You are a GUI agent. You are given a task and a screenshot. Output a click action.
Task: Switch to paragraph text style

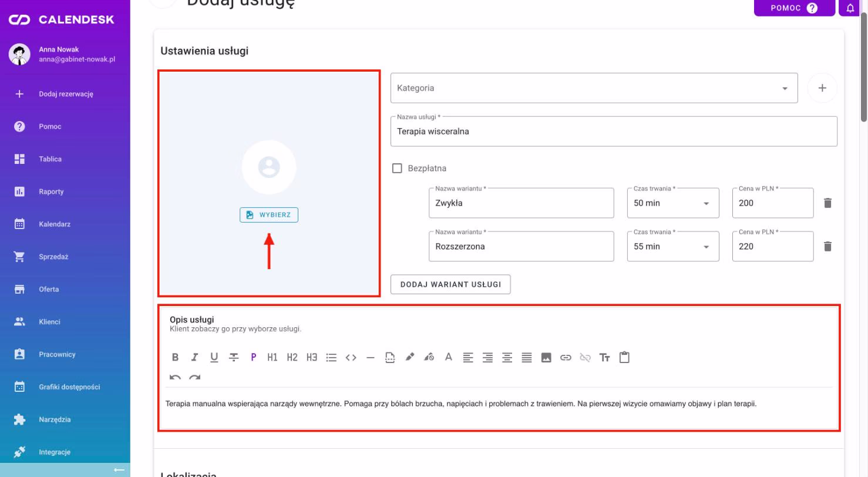[253, 357]
